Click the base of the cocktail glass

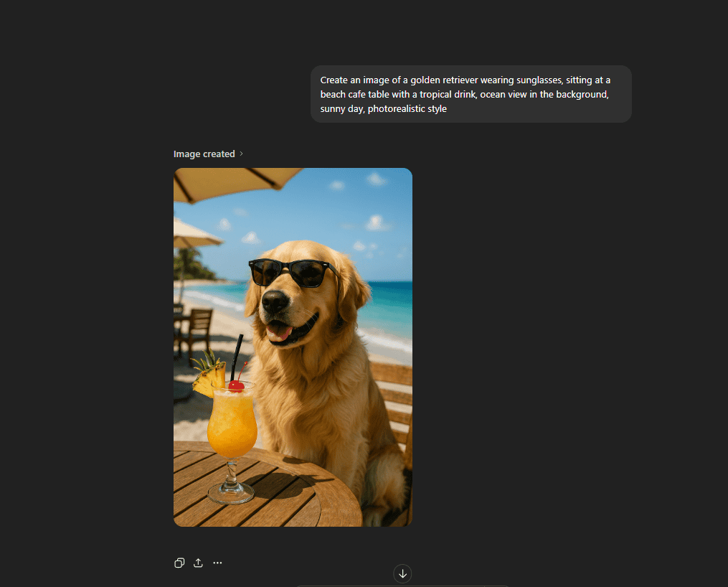click(x=230, y=494)
